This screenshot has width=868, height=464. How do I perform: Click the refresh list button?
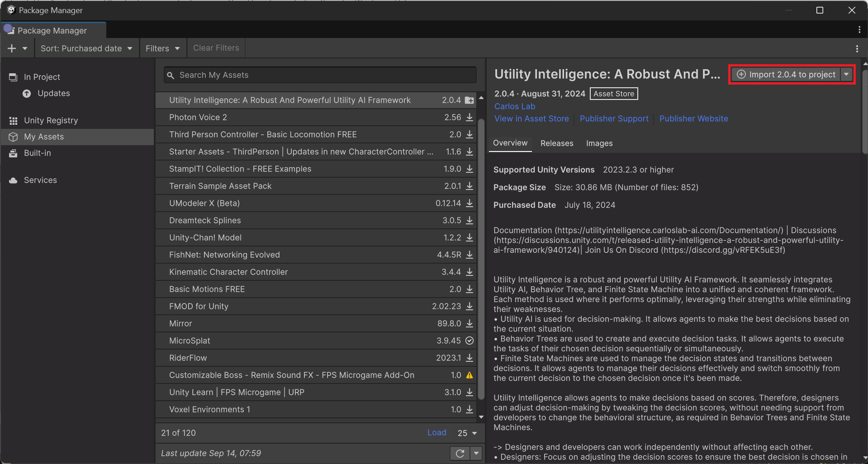pyautogui.click(x=460, y=453)
